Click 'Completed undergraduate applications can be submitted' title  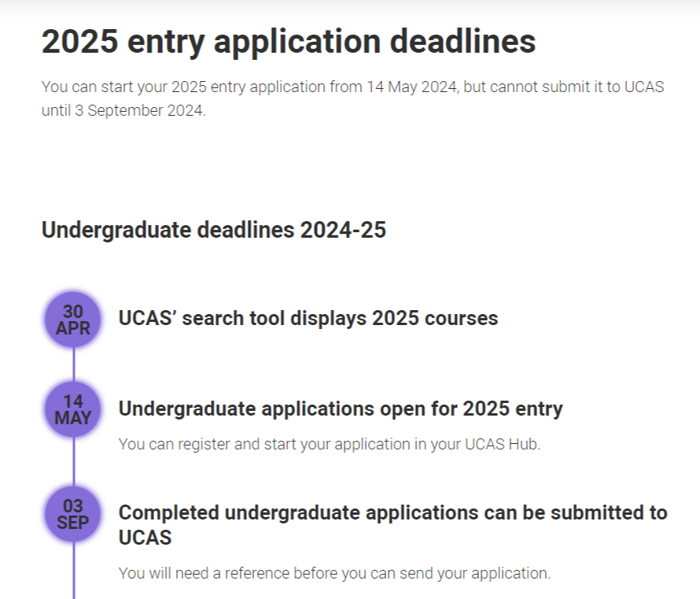click(392, 525)
